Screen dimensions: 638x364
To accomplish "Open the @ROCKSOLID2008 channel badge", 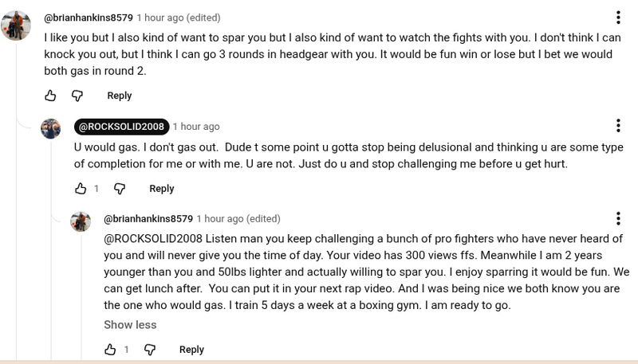I will click(121, 127).
